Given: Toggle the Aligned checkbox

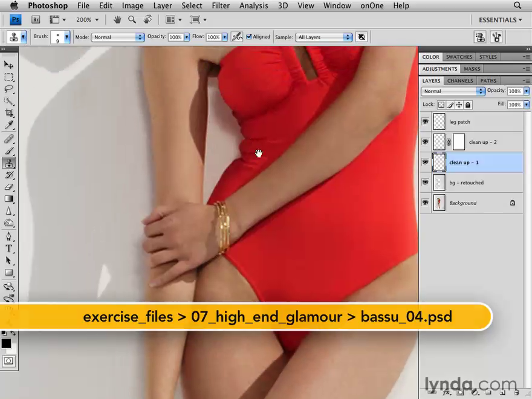Looking at the screenshot, I should coord(249,37).
